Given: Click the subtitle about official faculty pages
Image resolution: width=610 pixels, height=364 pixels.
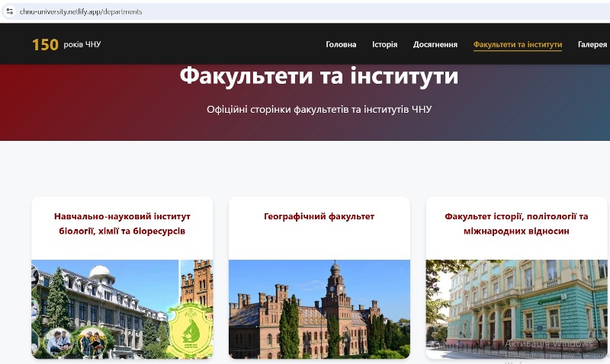Looking at the screenshot, I should (319, 110).
